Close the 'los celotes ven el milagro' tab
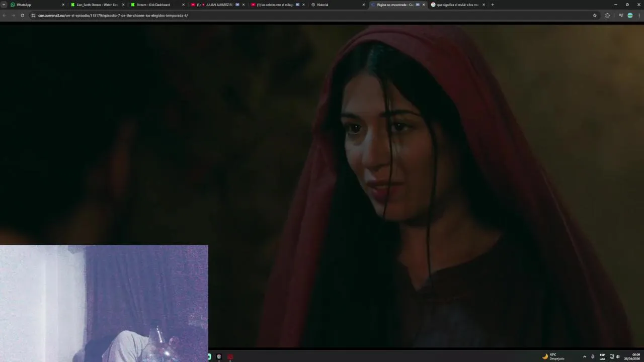Viewport: 644px width, 362px height. (x=303, y=5)
